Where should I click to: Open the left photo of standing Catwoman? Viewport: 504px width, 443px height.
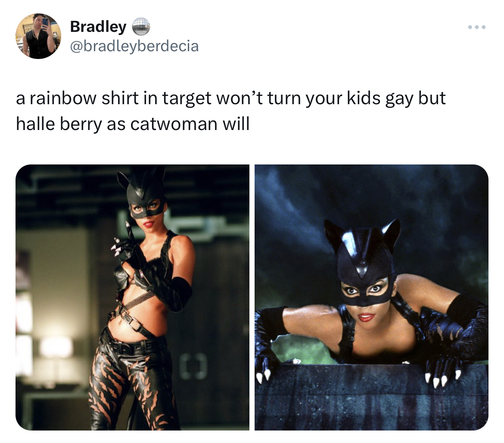pos(132,297)
